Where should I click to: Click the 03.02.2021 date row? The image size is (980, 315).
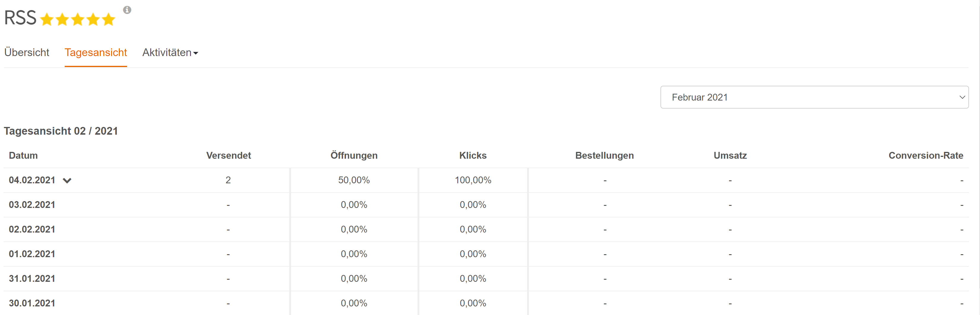click(x=486, y=205)
